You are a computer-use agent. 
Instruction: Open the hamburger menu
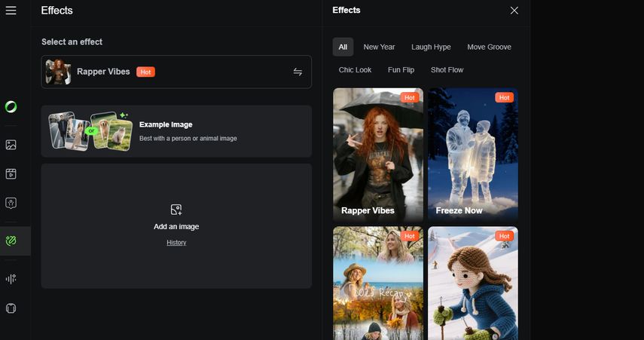point(11,11)
